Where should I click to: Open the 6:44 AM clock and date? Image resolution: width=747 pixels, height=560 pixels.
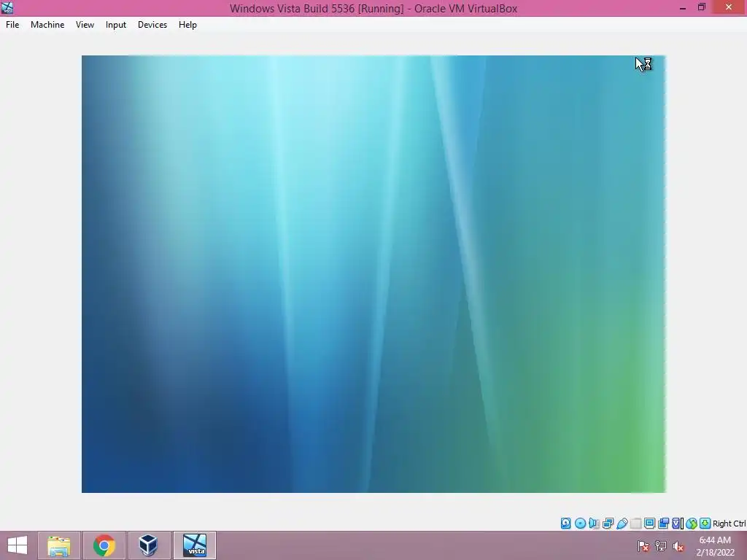tap(715, 546)
